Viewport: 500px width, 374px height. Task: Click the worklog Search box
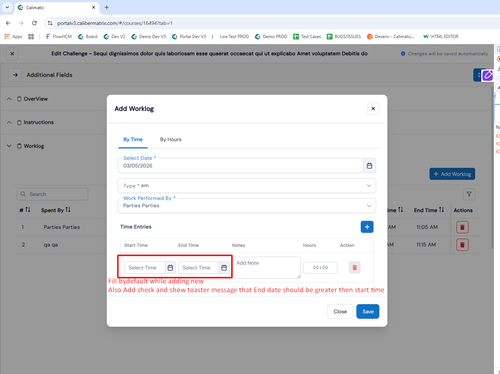[53, 194]
